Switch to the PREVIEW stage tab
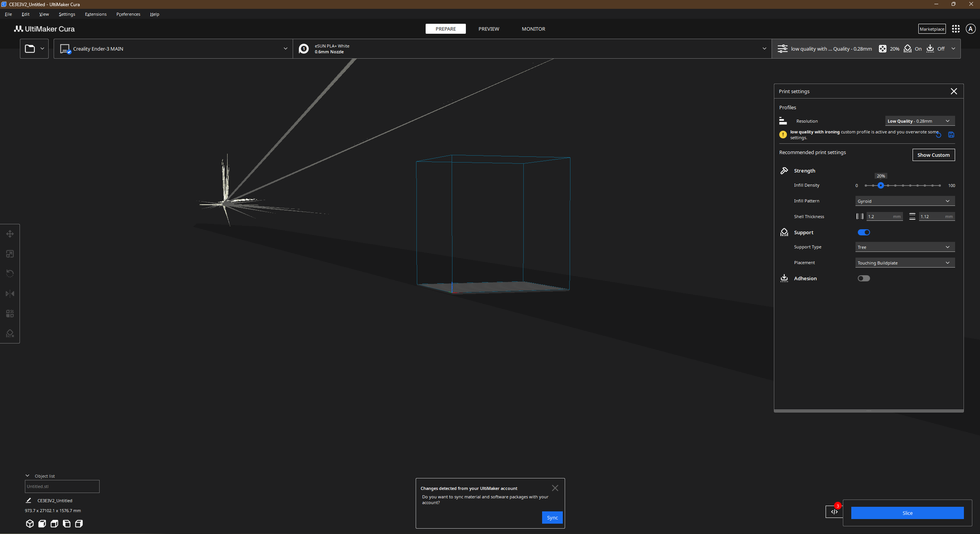The height and width of the screenshot is (534, 980). 488,29
